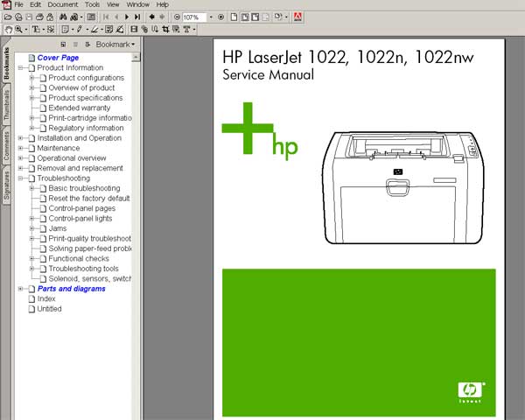This screenshot has width=525, height=420.
Task: Click the Open Web Page icon
Action: pyautogui.click(x=18, y=17)
